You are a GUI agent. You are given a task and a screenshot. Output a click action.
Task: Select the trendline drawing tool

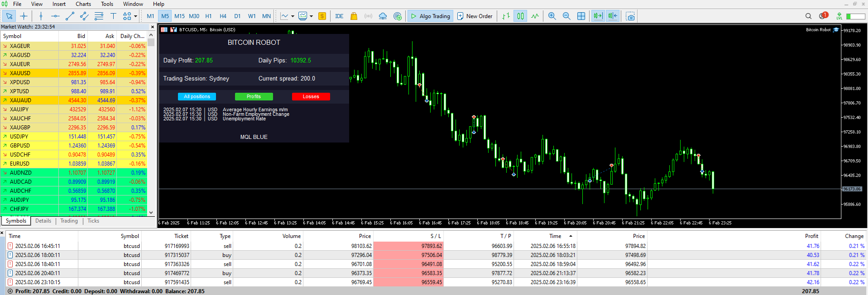(70, 16)
